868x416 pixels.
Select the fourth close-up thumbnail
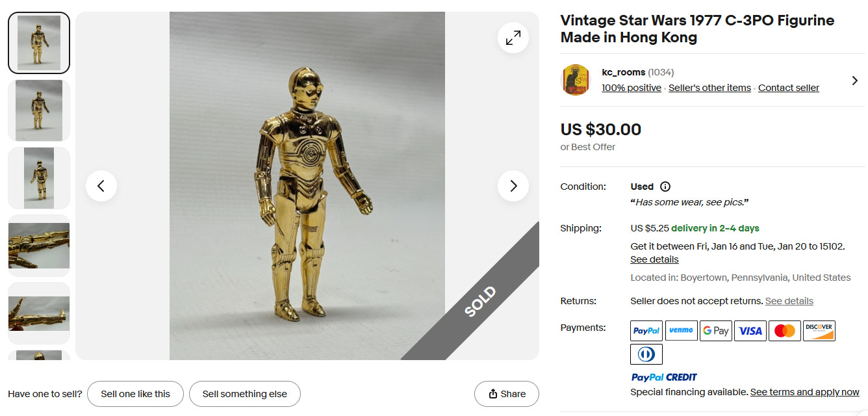coord(39,246)
